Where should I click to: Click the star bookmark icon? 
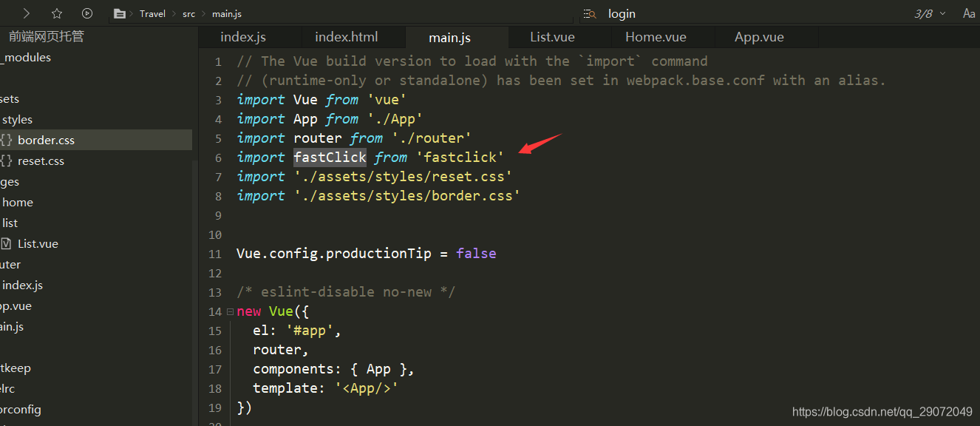pos(57,13)
